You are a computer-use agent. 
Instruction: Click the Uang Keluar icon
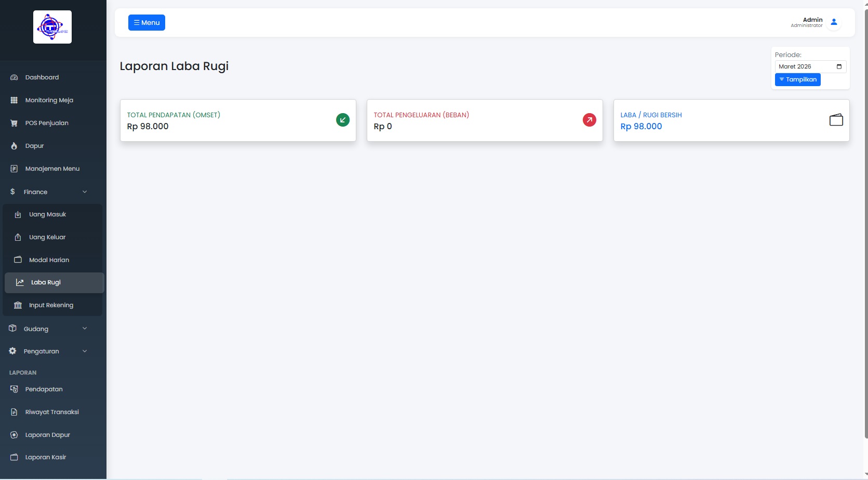(x=18, y=237)
